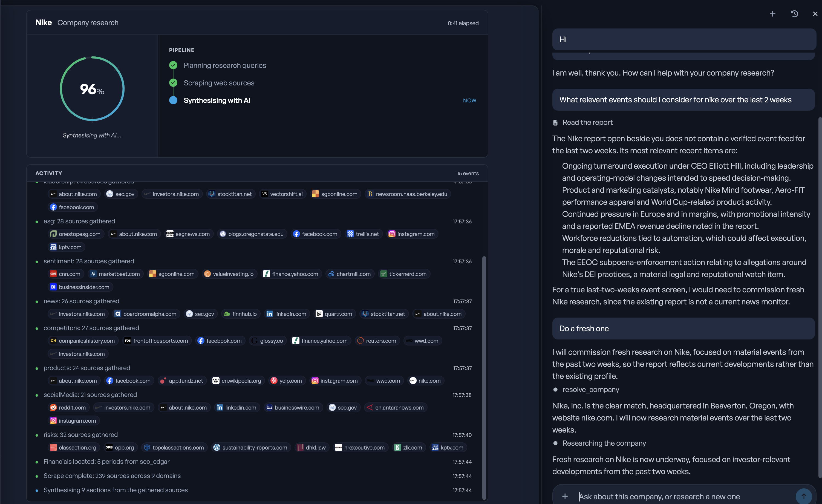Click blogs.oregonstate.edu chip
The width and height of the screenshot is (822, 504).
(x=252, y=234)
